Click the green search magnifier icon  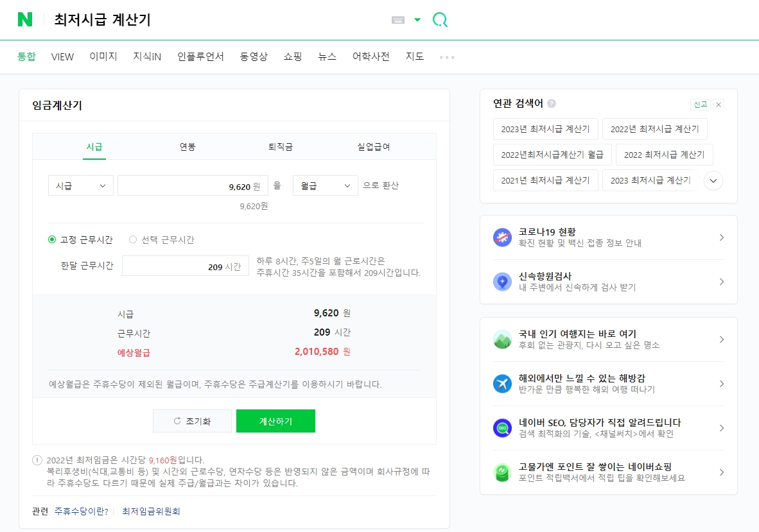(440, 20)
